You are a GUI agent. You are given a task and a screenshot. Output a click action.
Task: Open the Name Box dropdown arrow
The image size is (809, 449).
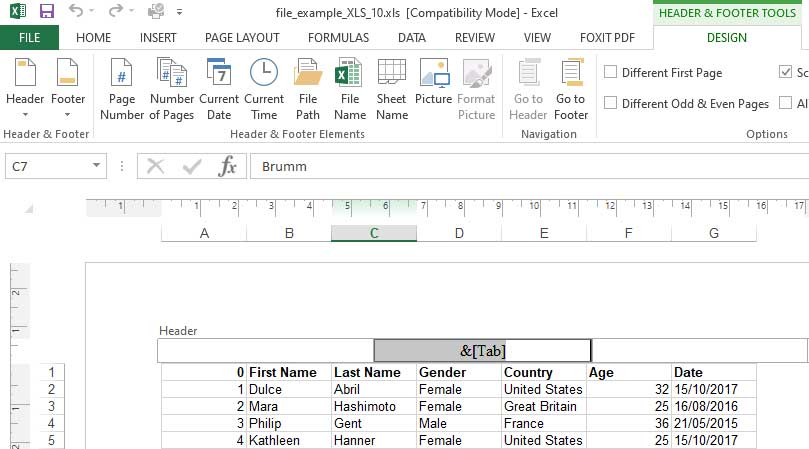96,166
